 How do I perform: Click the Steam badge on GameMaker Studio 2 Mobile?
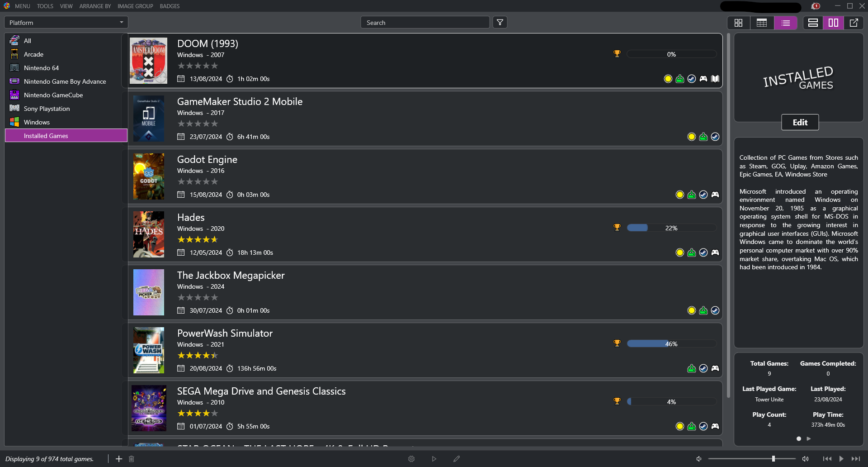click(x=715, y=137)
